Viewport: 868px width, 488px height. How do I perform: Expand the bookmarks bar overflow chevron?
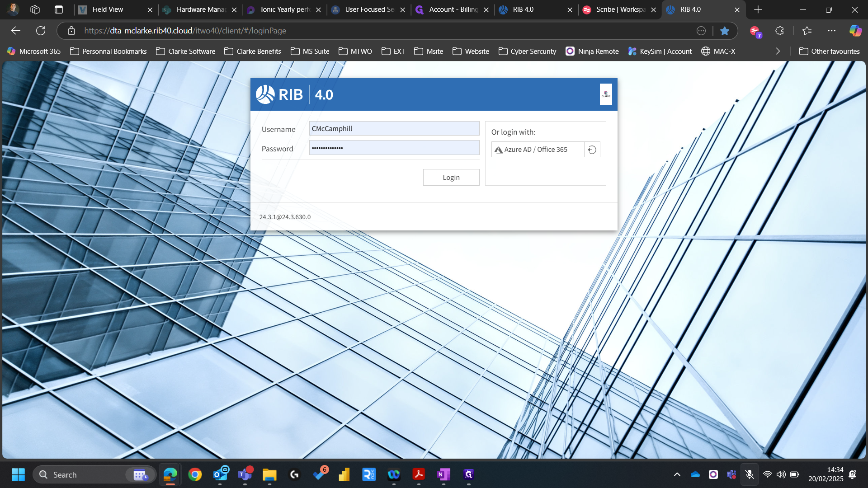(x=778, y=51)
